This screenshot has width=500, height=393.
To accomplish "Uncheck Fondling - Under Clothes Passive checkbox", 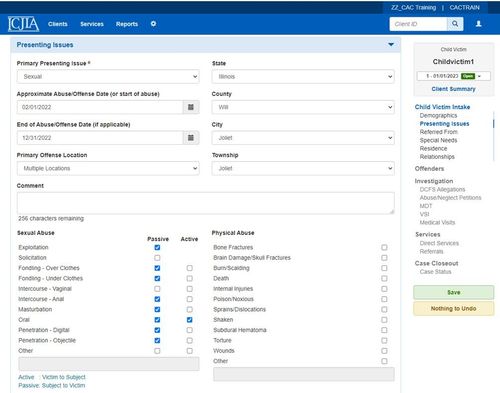I will 157,278.
